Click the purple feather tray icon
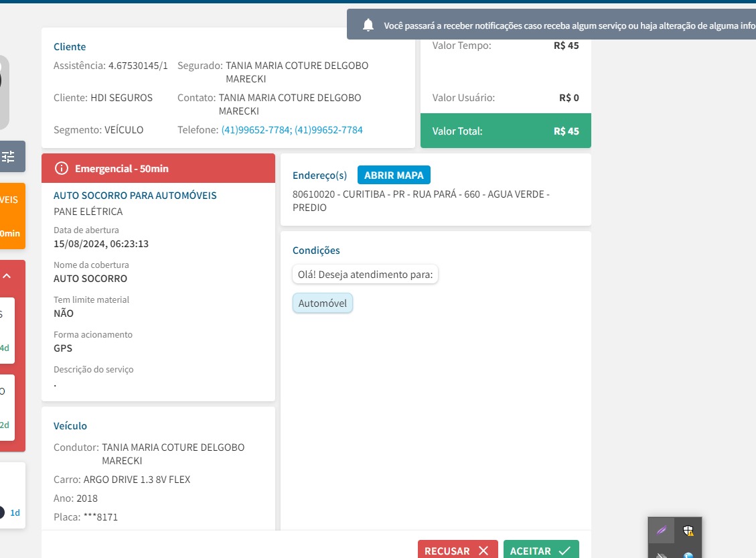The height and width of the screenshot is (558, 756). pos(662,531)
